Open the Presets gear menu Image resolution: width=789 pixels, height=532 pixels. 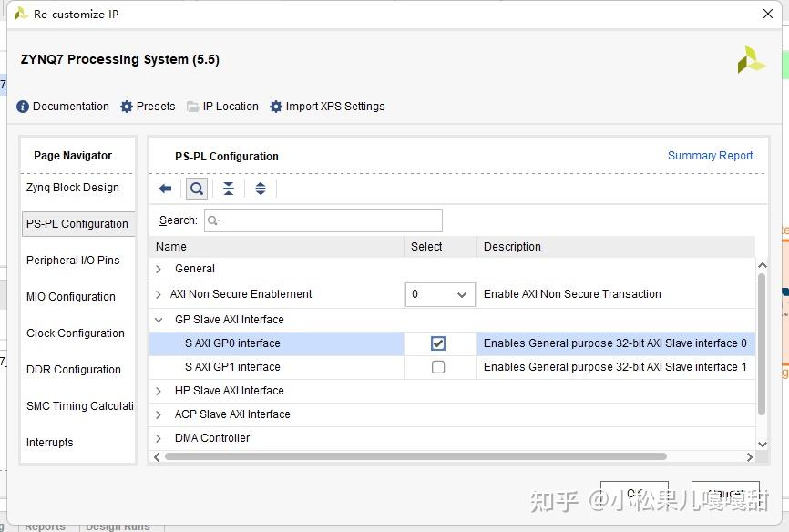point(127,107)
